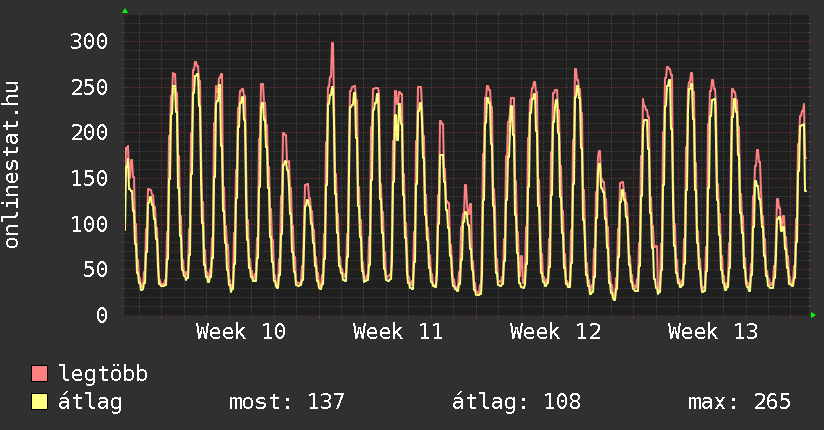This screenshot has width=824, height=430.
Task: Click the green arrow atop the Y axis
Action: coord(125,10)
